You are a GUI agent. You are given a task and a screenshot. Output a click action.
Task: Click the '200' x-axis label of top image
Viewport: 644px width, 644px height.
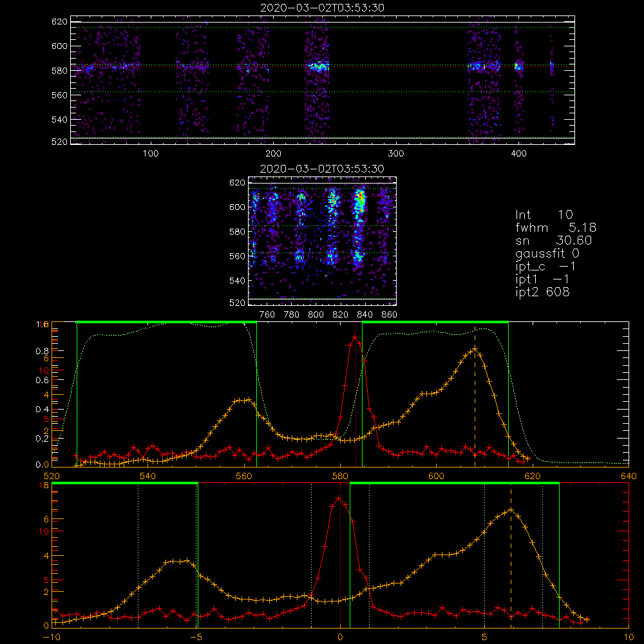pyautogui.click(x=273, y=154)
